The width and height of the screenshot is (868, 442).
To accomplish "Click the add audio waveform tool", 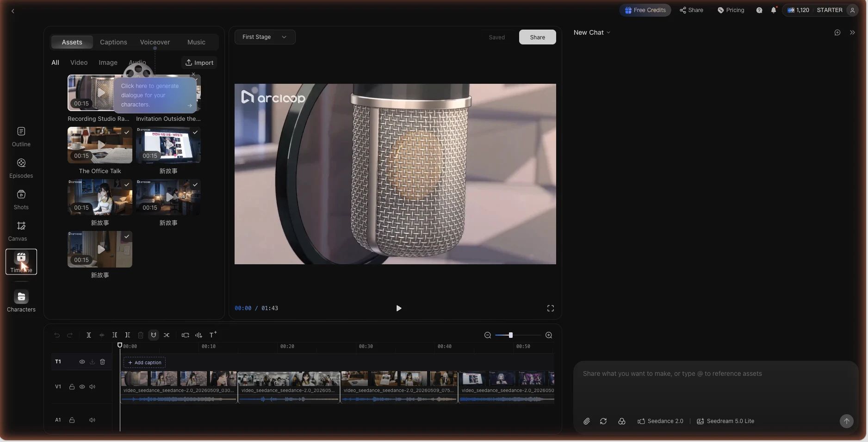I will 198,335.
